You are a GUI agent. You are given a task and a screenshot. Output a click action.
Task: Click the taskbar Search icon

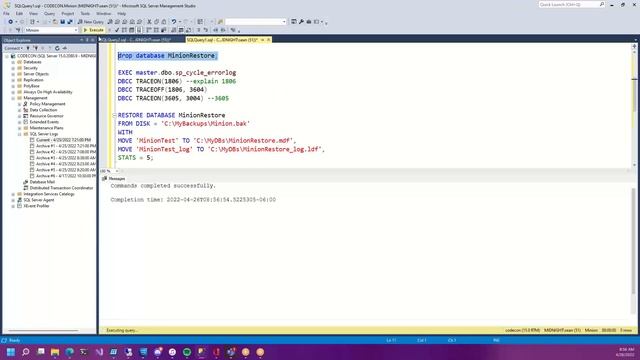[26, 352]
